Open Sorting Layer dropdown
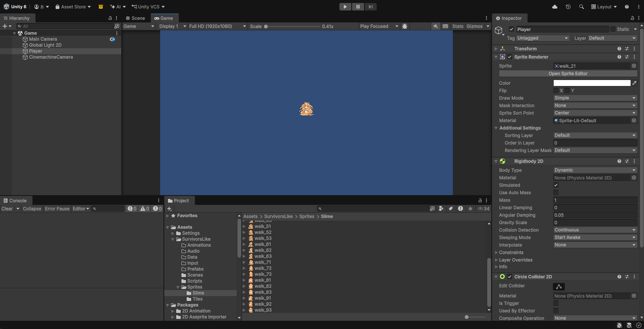The image size is (644, 329). 595,135
